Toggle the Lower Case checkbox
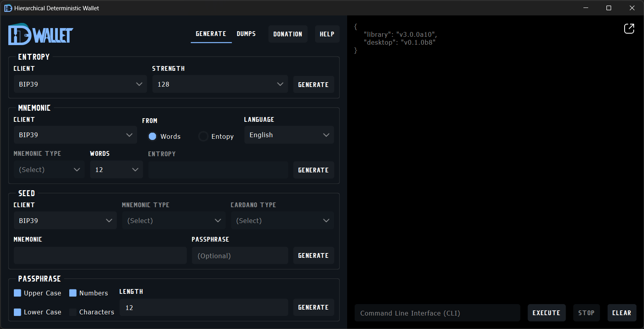Image resolution: width=644 pixels, height=329 pixels. point(17,312)
